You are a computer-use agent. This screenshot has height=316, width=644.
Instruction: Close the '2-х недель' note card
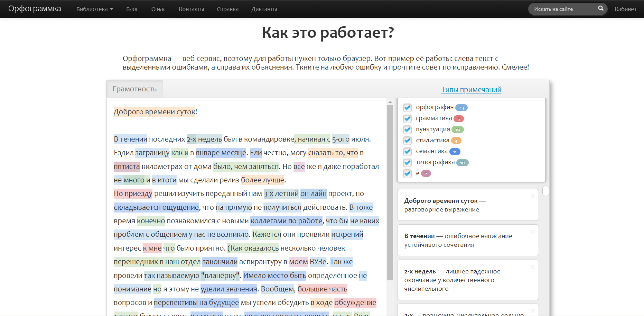point(533,267)
